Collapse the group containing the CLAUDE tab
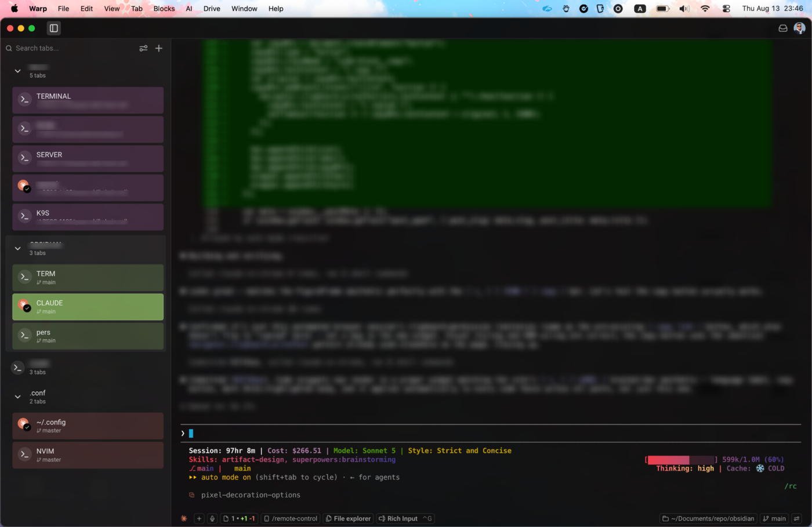This screenshot has height=527, width=812. coord(17,248)
